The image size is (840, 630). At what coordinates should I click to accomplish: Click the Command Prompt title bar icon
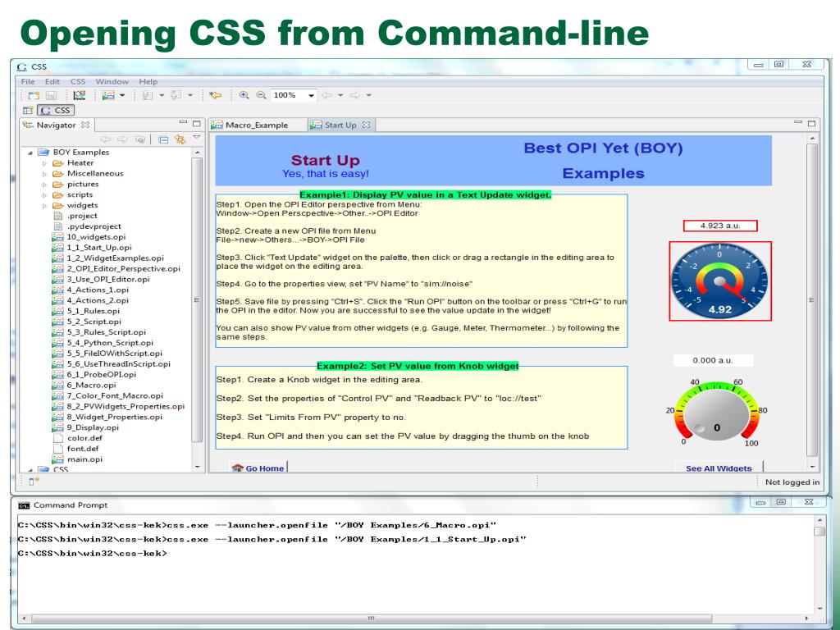[24, 505]
